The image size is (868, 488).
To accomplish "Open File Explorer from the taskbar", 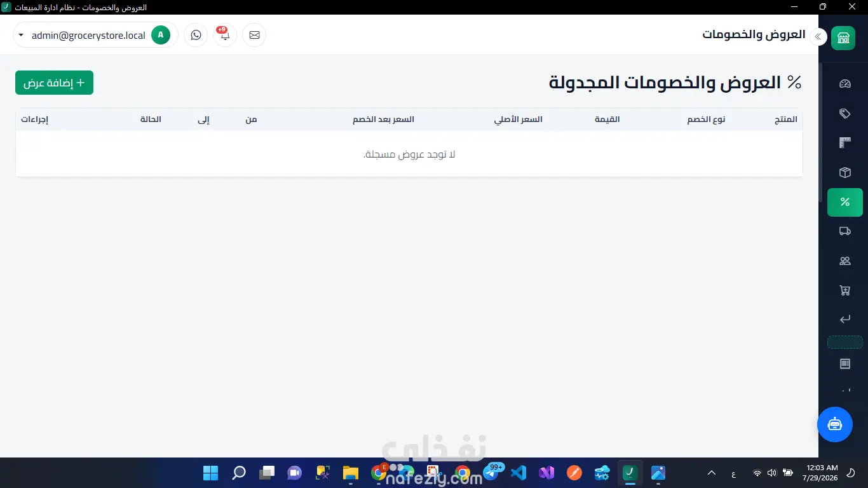I will click(x=350, y=473).
